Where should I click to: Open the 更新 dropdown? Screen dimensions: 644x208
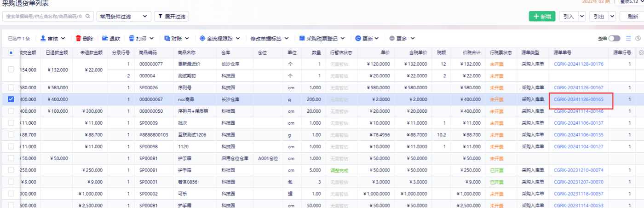[x=367, y=39]
